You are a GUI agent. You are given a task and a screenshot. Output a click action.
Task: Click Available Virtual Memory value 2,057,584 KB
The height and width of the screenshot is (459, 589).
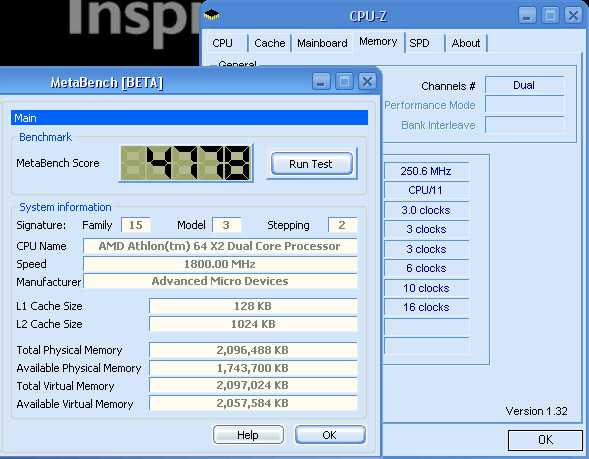pyautogui.click(x=253, y=403)
